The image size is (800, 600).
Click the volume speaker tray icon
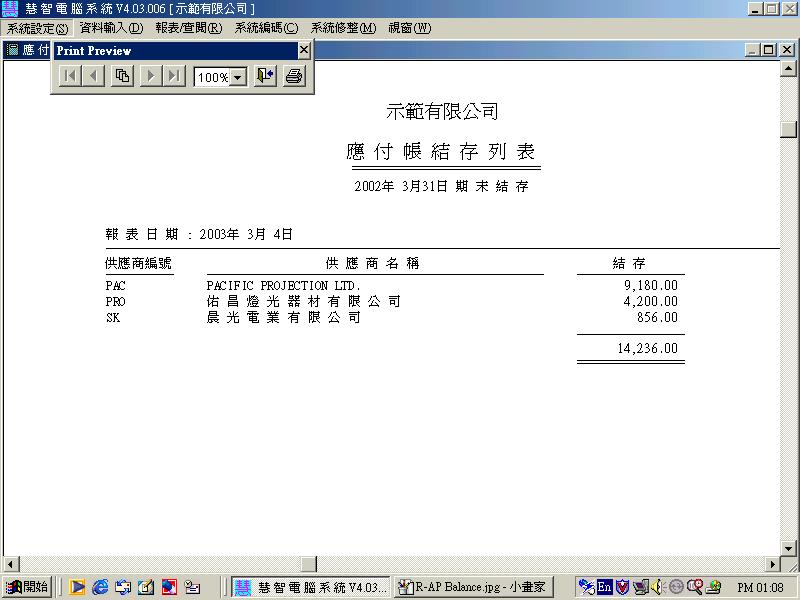(657, 588)
